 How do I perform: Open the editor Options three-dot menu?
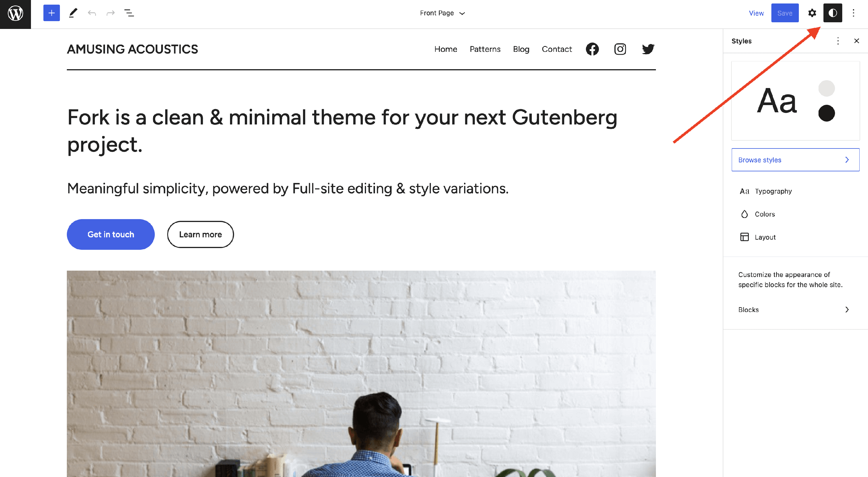click(x=854, y=13)
